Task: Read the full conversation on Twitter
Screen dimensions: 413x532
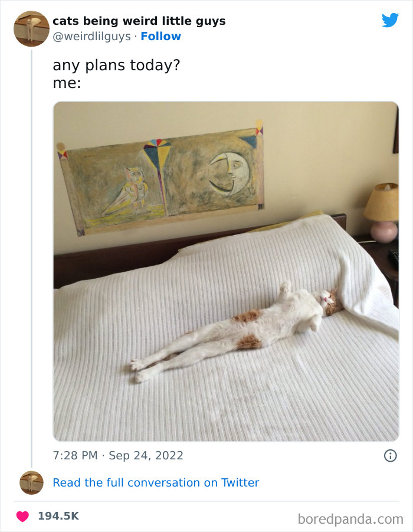Action: (x=156, y=482)
